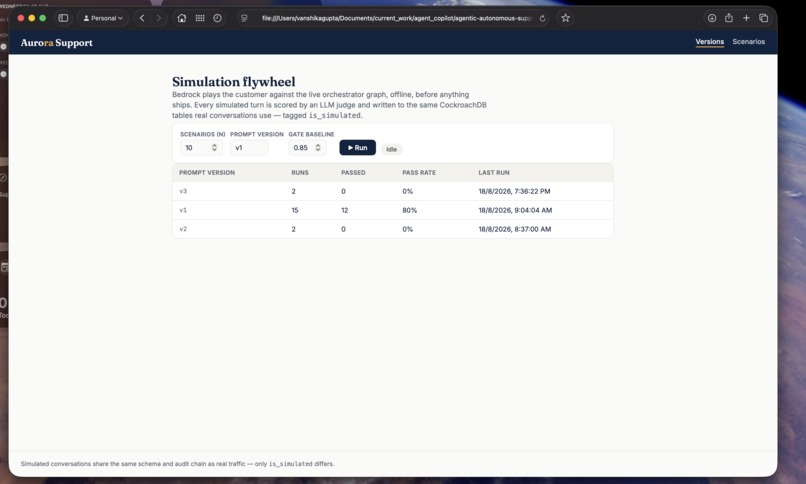Open the downloads icon in toolbar

click(x=712, y=18)
